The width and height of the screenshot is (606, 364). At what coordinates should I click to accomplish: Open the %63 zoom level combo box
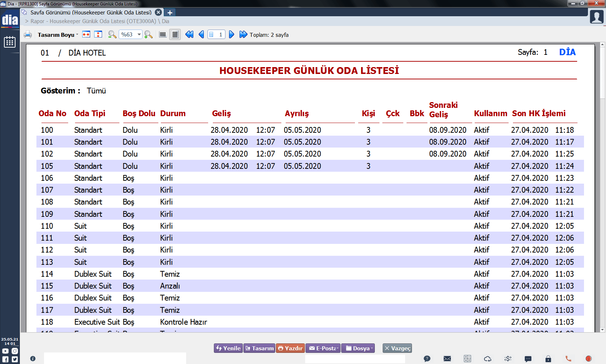130,35
